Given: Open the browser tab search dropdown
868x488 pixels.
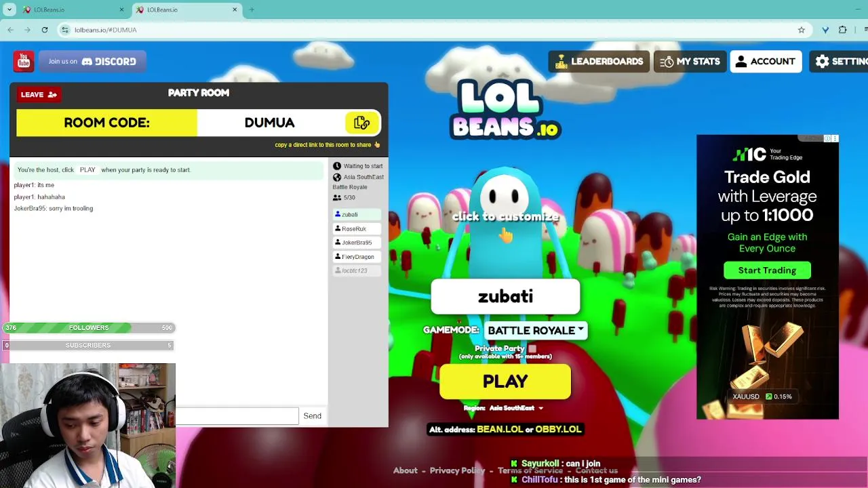Looking at the screenshot, I should [x=9, y=9].
